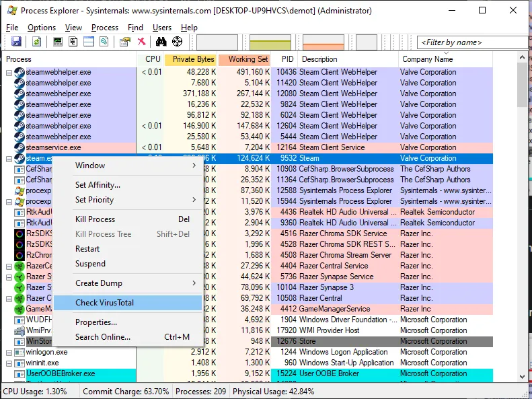This screenshot has height=399, width=532.
Task: Collapse the Razer Central tree node
Action: coord(9,299)
